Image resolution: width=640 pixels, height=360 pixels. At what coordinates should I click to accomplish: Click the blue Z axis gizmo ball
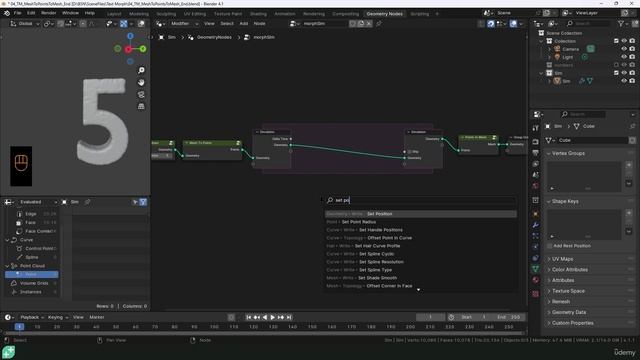click(x=130, y=36)
